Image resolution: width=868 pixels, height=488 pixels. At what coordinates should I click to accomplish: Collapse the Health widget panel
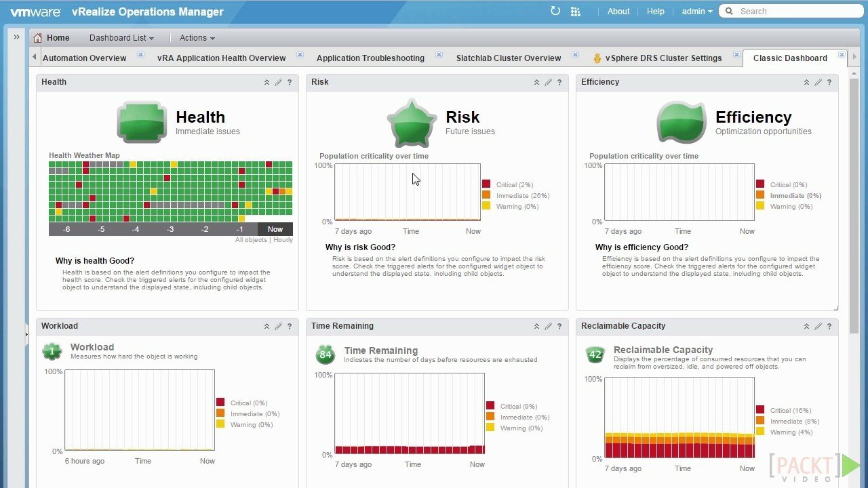[x=267, y=83]
